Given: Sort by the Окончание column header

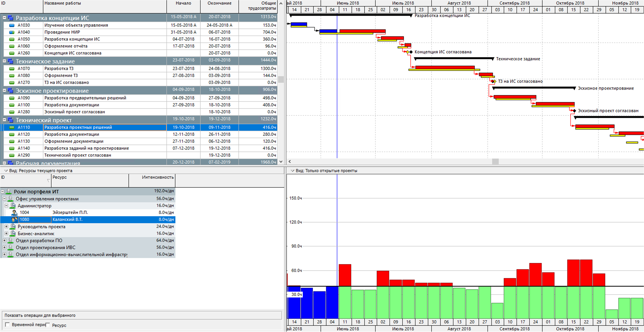Looking at the screenshot, I should (219, 3).
